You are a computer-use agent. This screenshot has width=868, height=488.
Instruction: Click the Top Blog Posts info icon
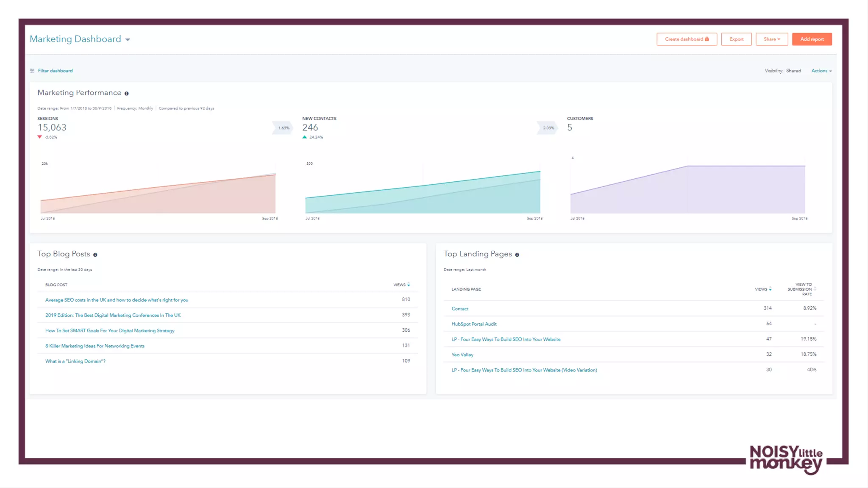tap(95, 255)
